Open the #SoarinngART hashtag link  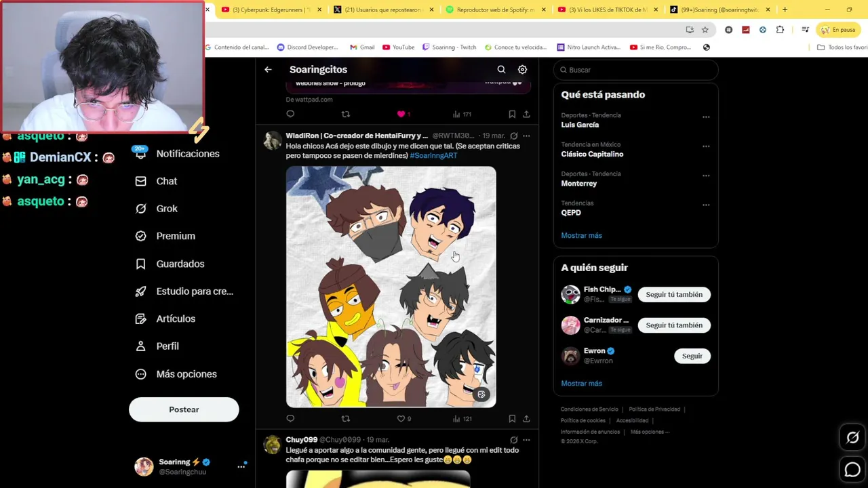click(433, 156)
